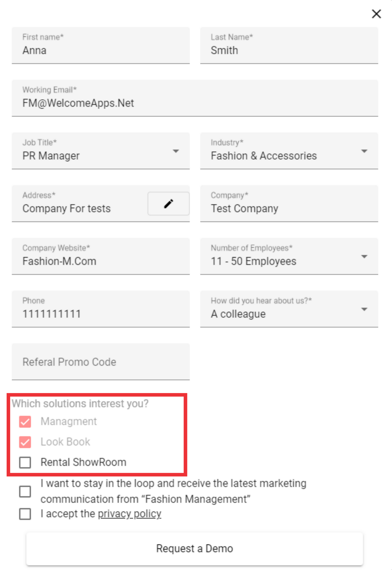Screen dimensions: 392x570
Task: Tick the Rental ShowRoom checkbox
Action: tap(25, 462)
